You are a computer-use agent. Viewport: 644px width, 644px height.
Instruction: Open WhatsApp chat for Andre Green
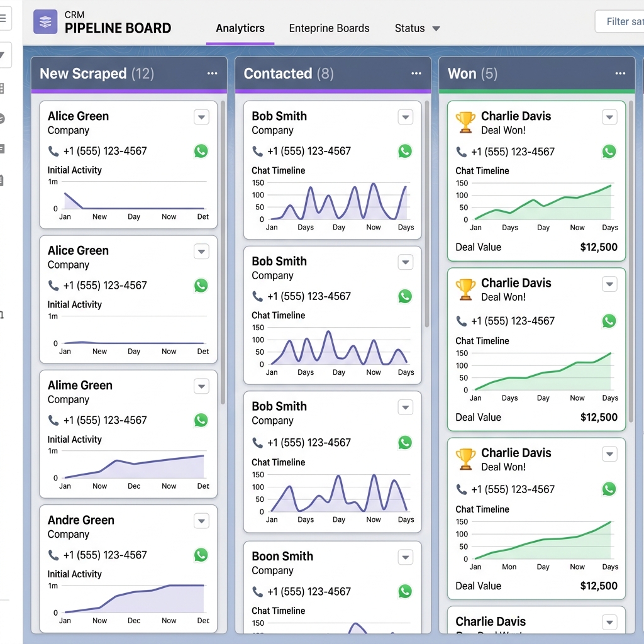coord(201,555)
